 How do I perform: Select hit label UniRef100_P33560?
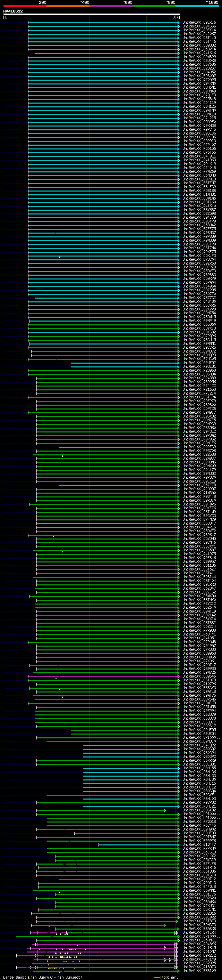click(x=199, y=428)
